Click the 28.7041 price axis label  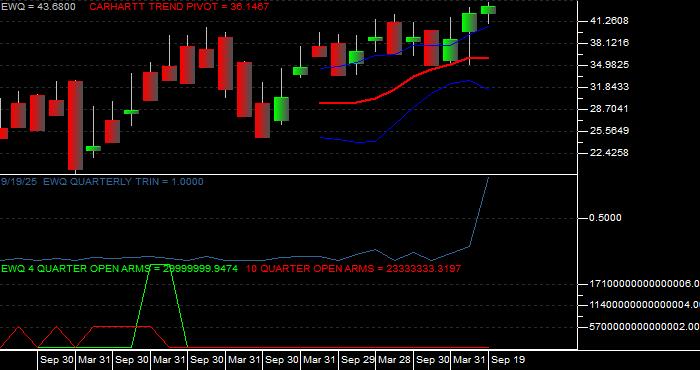(598, 108)
